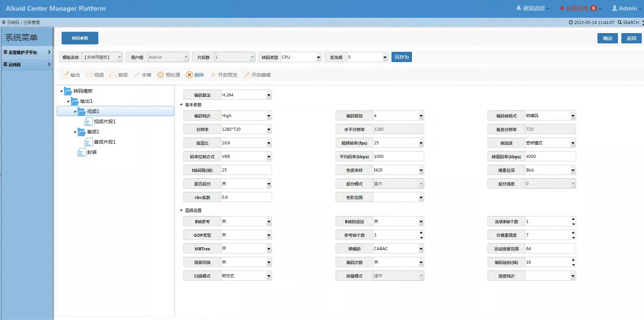Expand the 云转码 sidebar menu

click(27, 64)
